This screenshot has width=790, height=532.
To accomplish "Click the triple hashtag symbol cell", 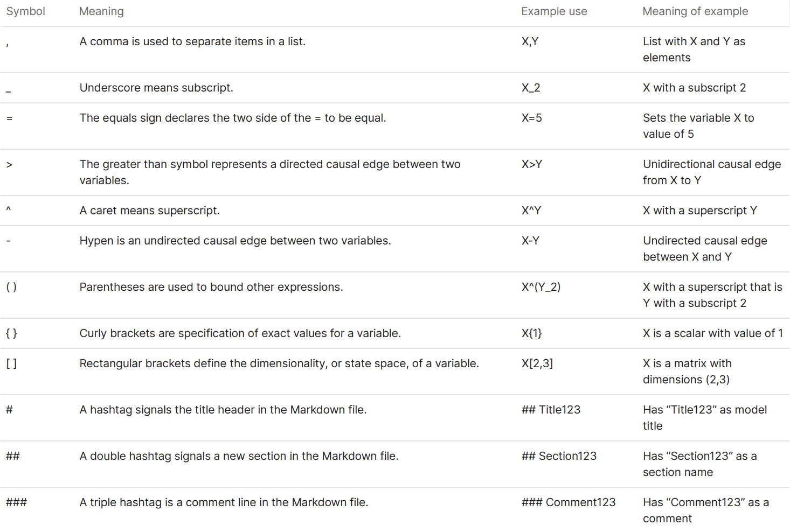I will 16,502.
